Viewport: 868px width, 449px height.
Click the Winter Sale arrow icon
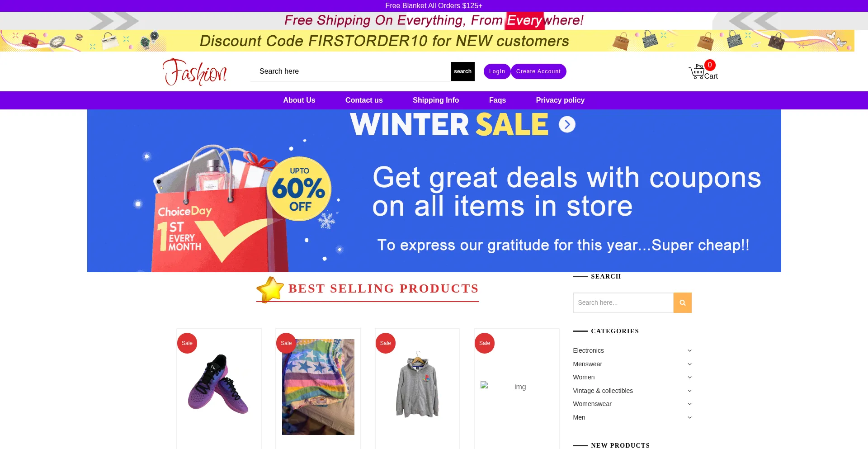[x=567, y=124]
